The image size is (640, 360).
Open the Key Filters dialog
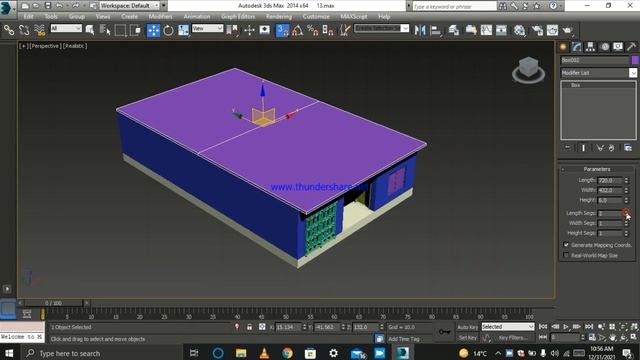coord(513,338)
